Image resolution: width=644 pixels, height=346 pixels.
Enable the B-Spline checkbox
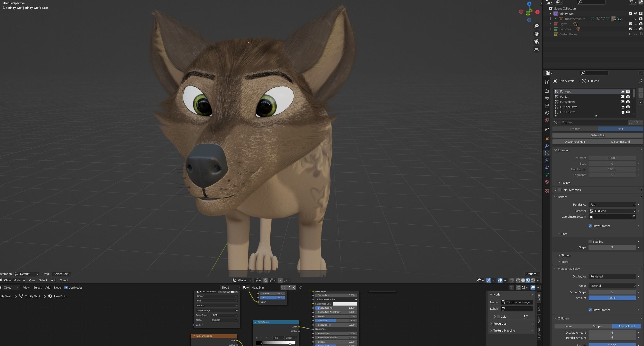pos(590,242)
